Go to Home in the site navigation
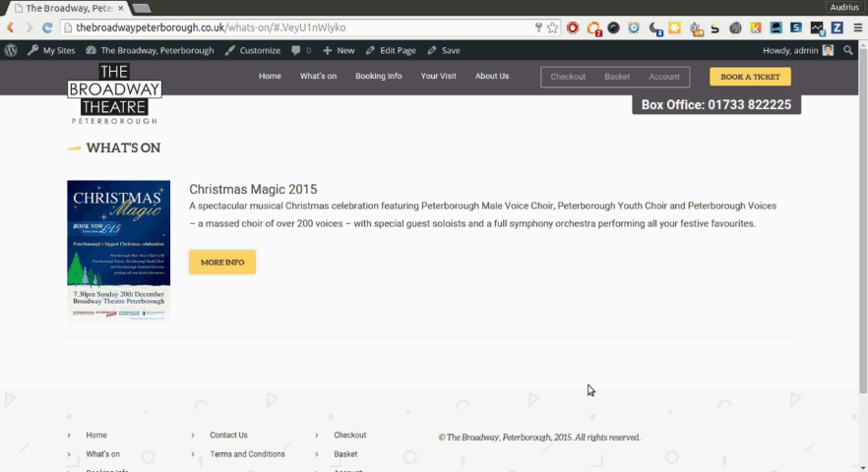 (270, 76)
